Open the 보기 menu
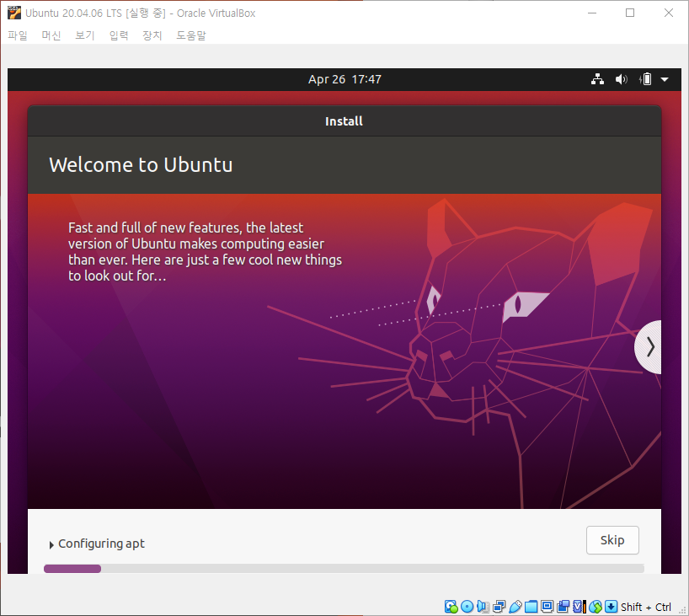The image size is (689, 616). click(85, 35)
